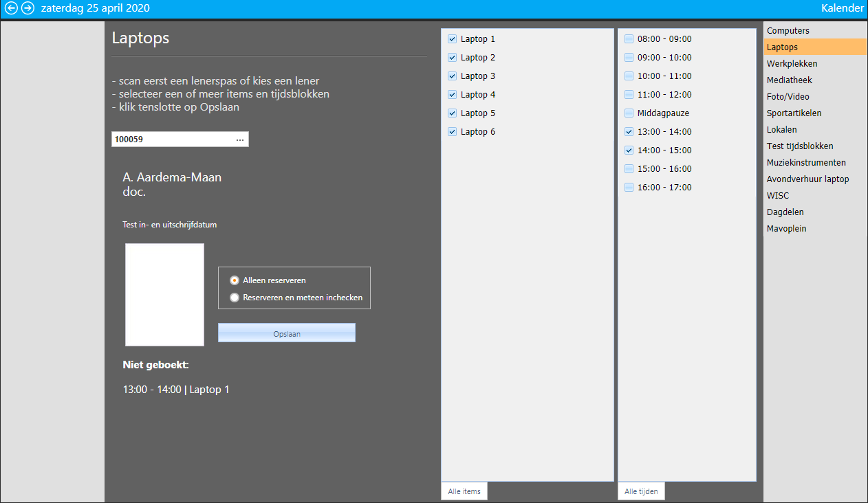Click the borrower number input field
Viewport: 868px width, 503px height.
click(172, 139)
